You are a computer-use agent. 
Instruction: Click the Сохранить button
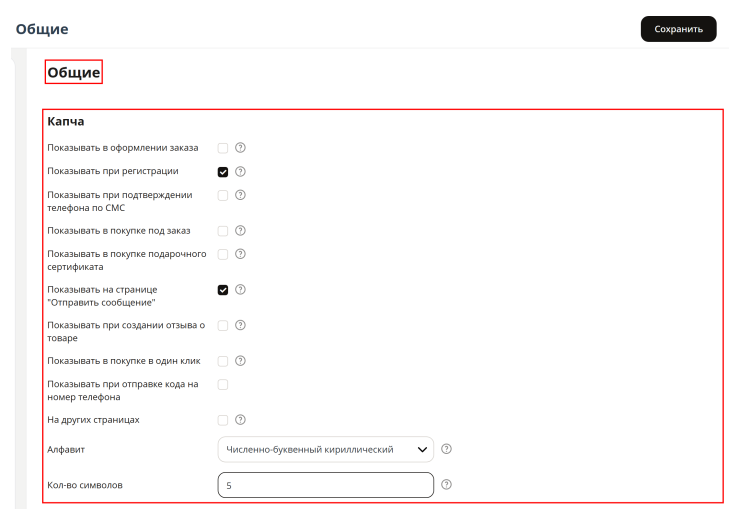click(x=678, y=29)
